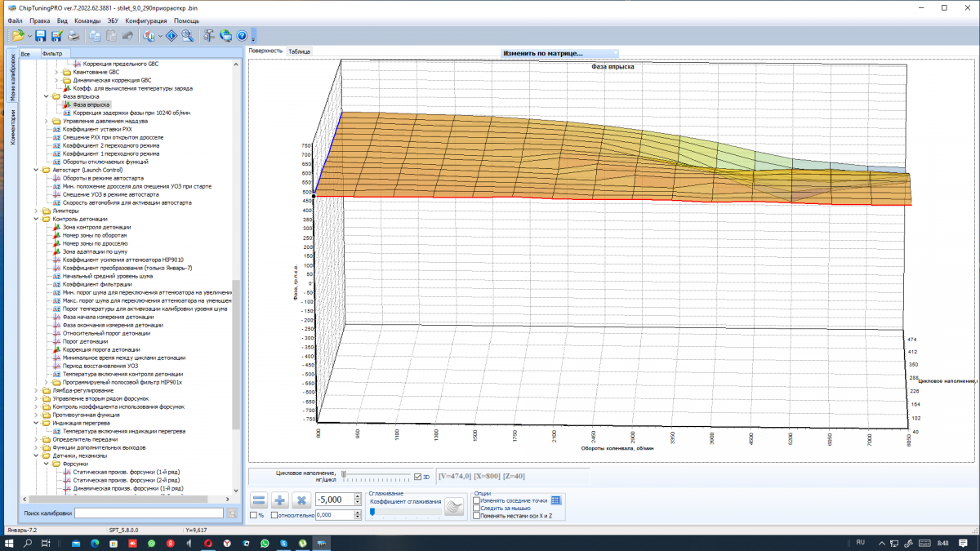Disable the 3D view checkbox

pos(418,477)
